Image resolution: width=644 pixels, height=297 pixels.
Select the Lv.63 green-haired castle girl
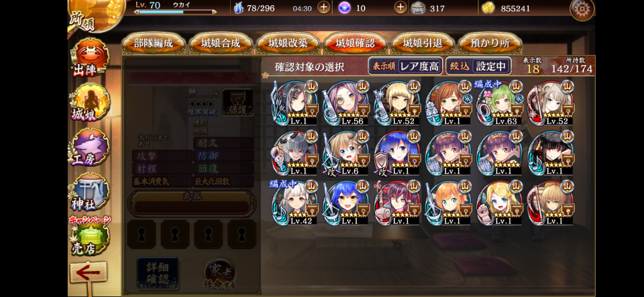point(498,103)
